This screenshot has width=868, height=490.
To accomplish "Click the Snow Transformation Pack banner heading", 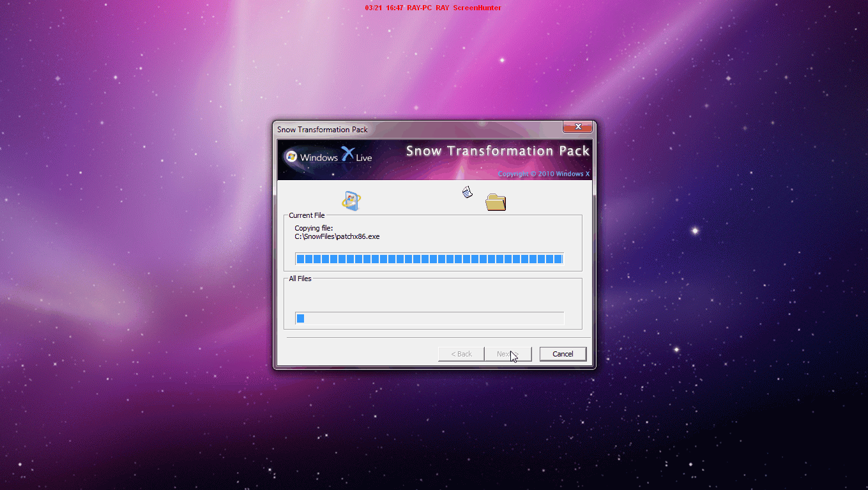I will coord(498,151).
